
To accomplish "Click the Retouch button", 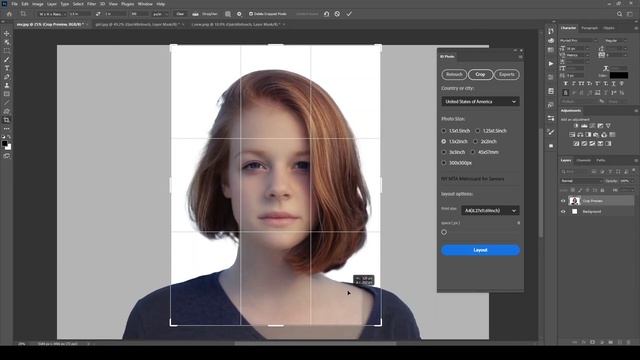I will (454, 74).
